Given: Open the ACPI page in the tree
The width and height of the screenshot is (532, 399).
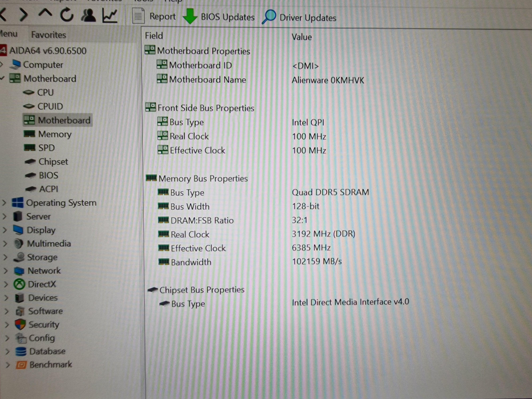Looking at the screenshot, I should click(49, 189).
